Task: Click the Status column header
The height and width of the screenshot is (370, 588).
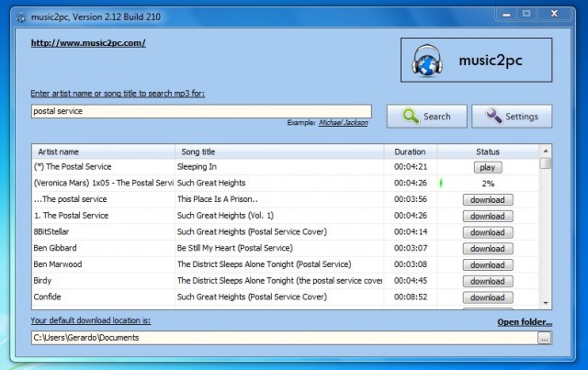Action: click(x=488, y=151)
